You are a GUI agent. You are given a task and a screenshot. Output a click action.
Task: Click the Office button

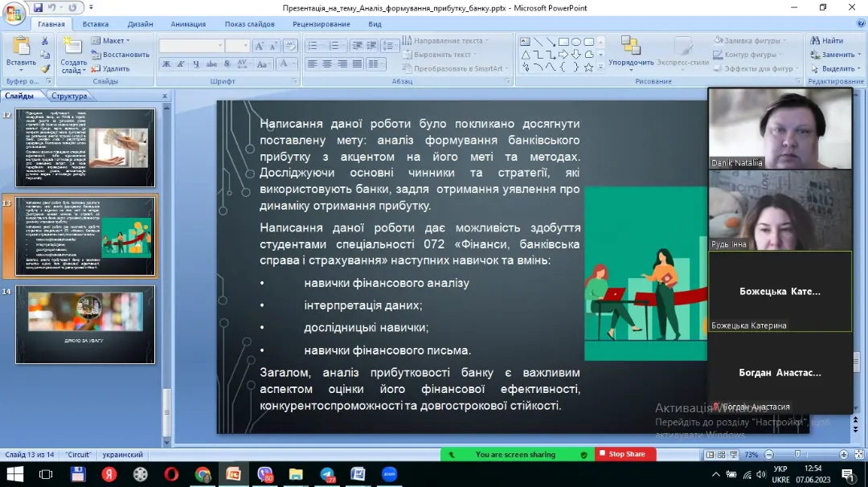pos(14,14)
